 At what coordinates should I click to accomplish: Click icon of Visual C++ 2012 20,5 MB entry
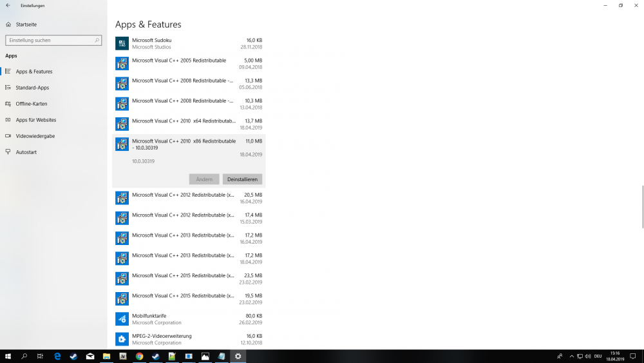point(122,198)
